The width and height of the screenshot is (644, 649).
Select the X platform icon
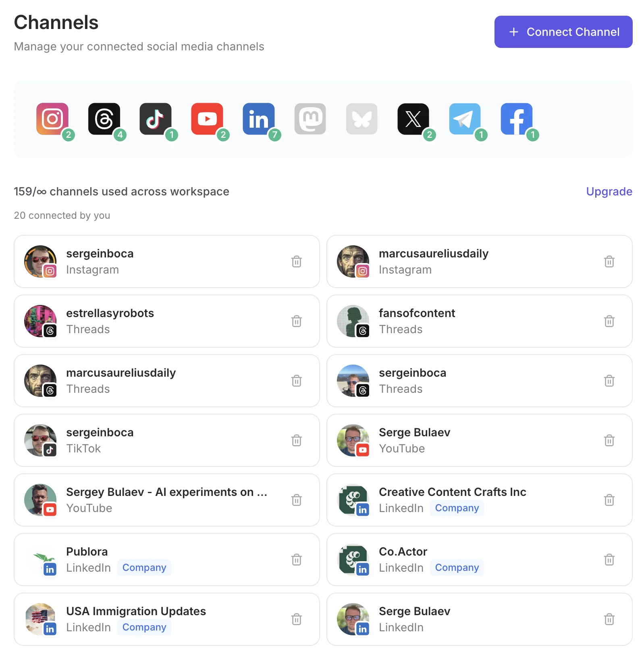pyautogui.click(x=413, y=119)
